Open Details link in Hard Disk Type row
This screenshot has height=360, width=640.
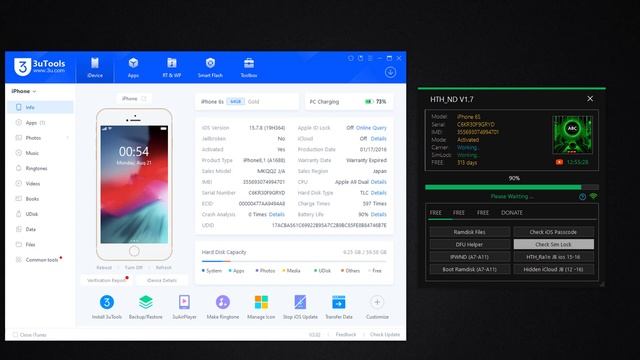(378, 193)
